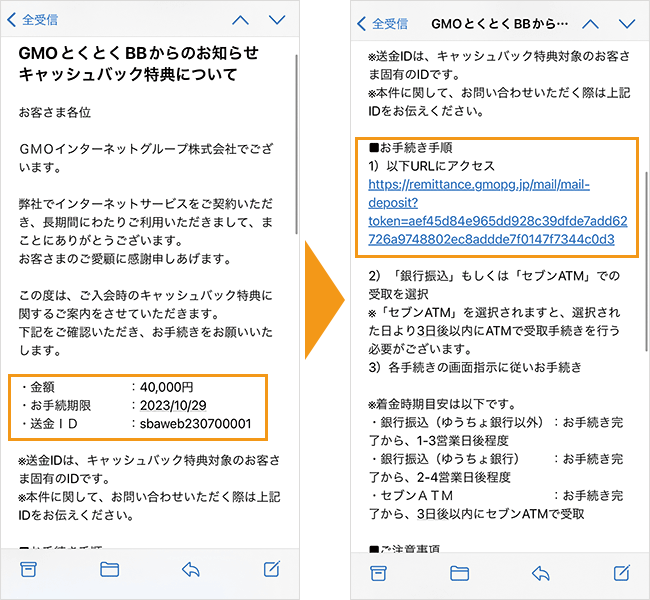
Task: Tap the お客さま各位 greeting line
Action: [55, 112]
